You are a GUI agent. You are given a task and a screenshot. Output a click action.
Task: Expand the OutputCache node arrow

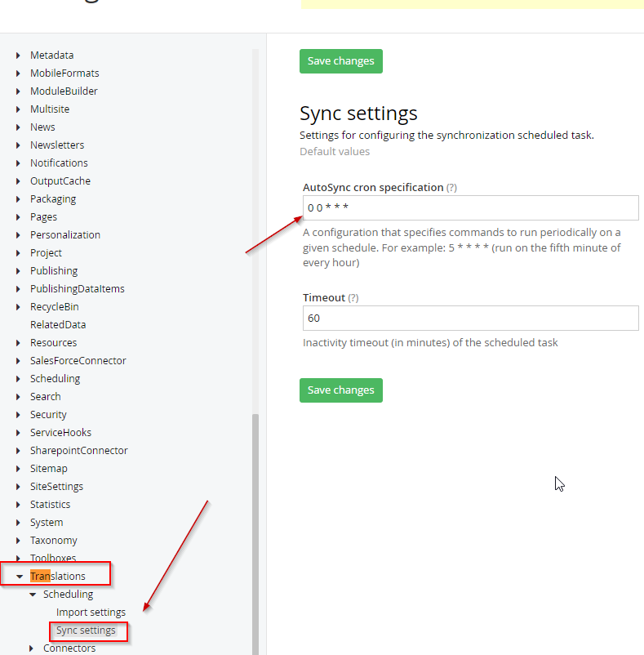[18, 180]
